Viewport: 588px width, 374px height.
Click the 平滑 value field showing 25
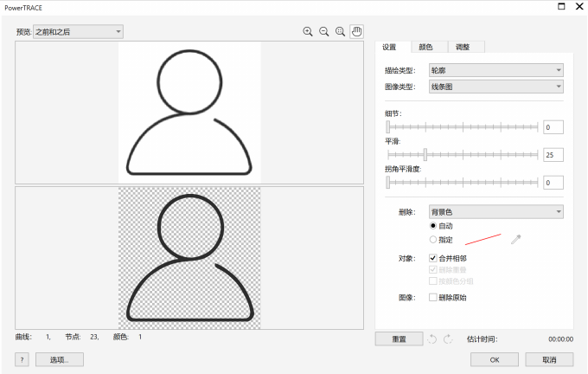click(x=553, y=155)
